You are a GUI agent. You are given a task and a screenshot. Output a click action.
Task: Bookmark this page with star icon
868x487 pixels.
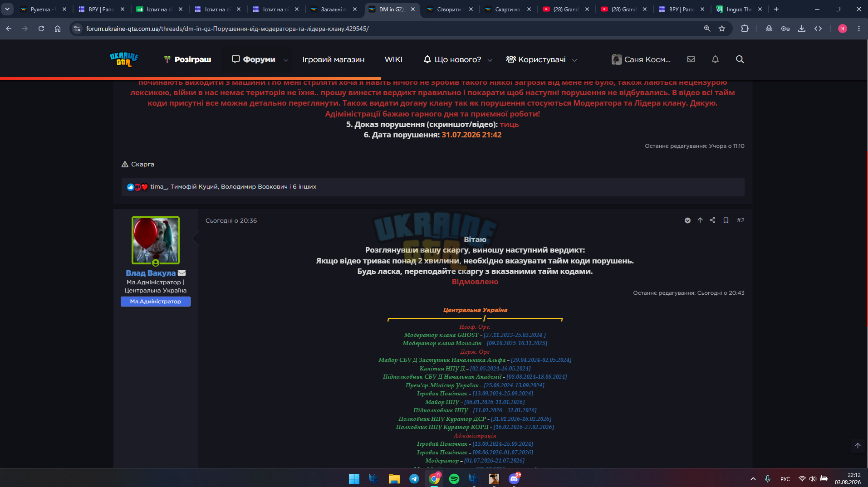[x=722, y=29]
